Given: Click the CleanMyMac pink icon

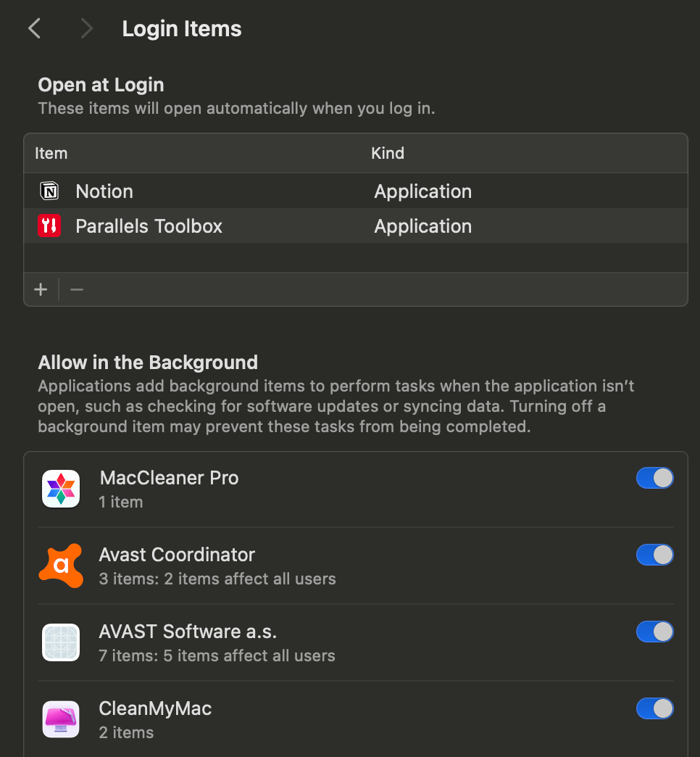Looking at the screenshot, I should click(61, 719).
